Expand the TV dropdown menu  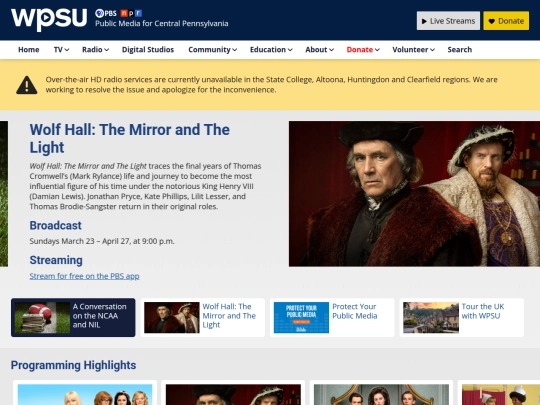click(61, 50)
